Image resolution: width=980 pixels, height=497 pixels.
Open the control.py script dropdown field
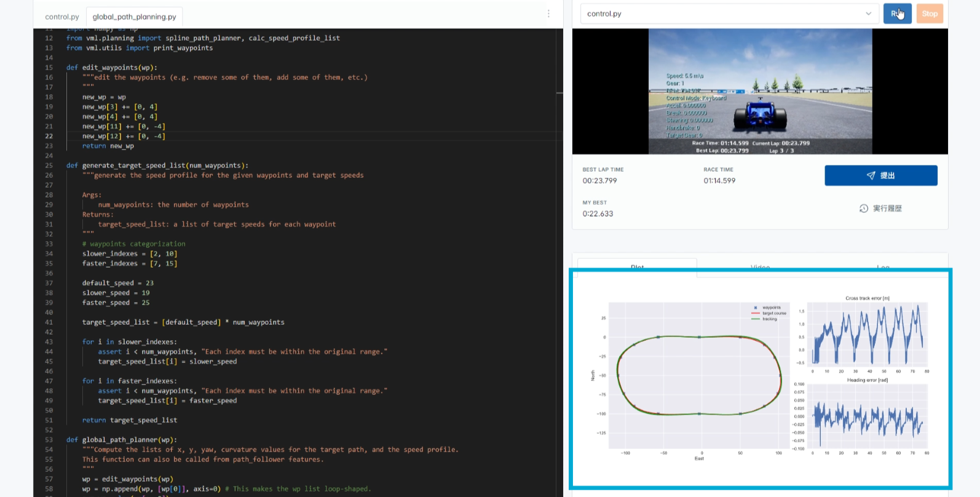coord(729,14)
